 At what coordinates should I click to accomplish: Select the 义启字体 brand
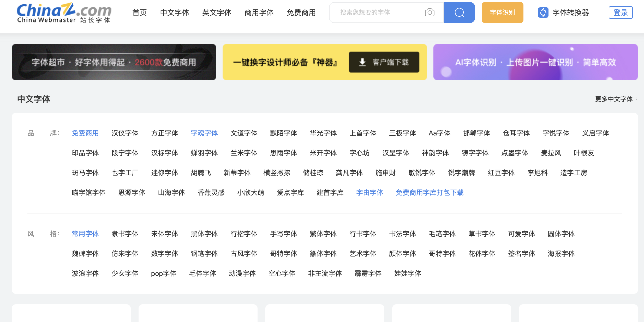[595, 133]
